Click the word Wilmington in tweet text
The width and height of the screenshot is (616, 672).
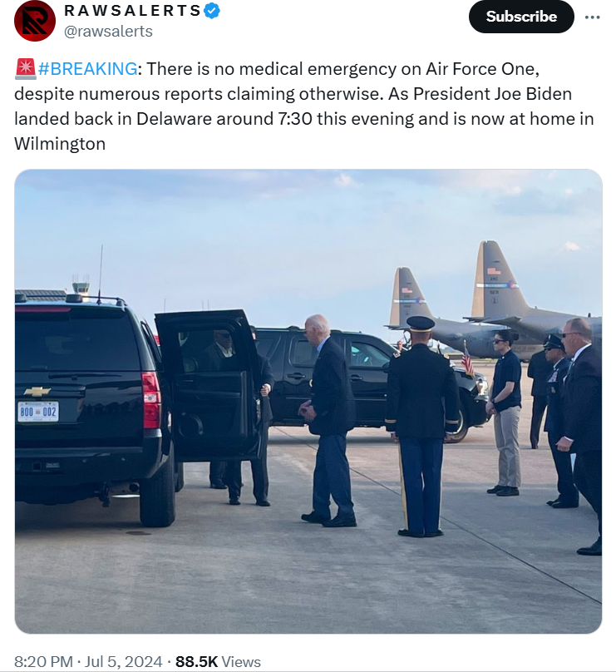tap(60, 144)
